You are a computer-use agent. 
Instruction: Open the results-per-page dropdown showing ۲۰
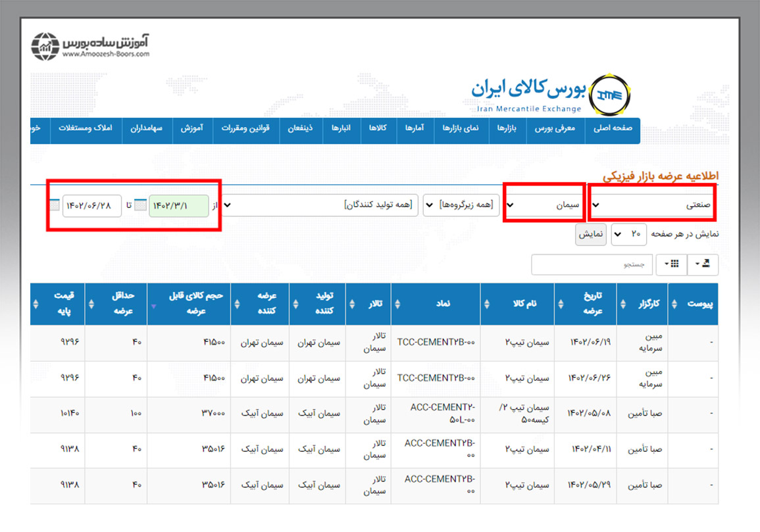coord(628,234)
